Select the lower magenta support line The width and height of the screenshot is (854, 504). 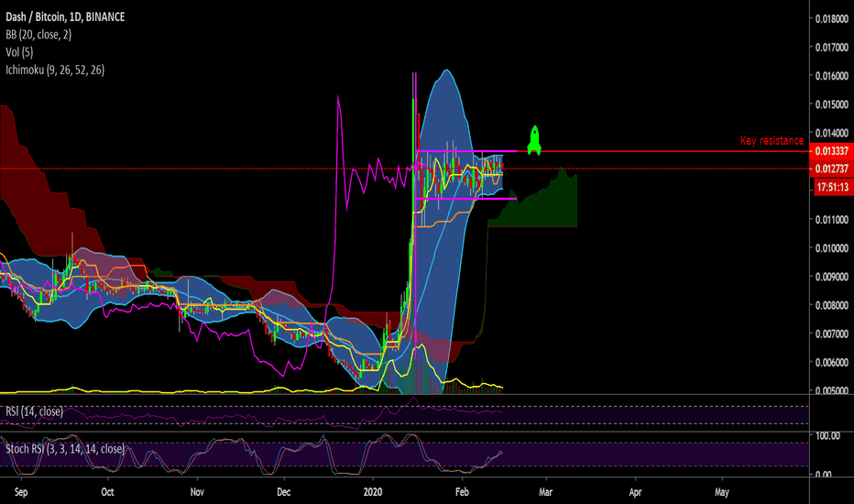click(465, 199)
